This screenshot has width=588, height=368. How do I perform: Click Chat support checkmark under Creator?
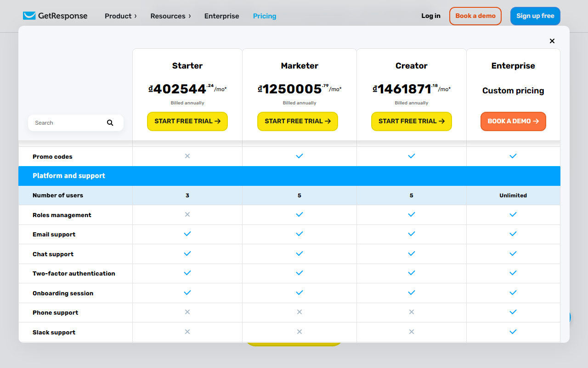[x=412, y=253]
